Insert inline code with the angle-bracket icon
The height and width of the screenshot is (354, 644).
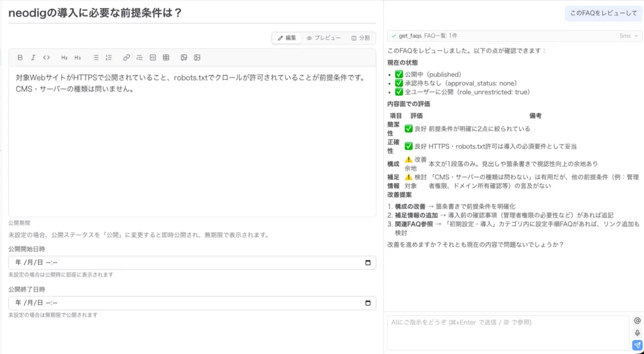[x=46, y=57]
